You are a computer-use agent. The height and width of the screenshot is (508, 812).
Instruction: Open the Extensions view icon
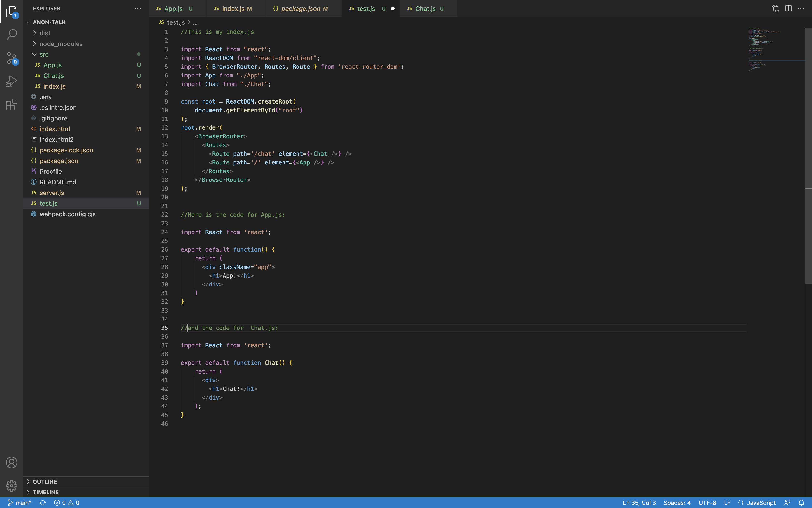11,105
